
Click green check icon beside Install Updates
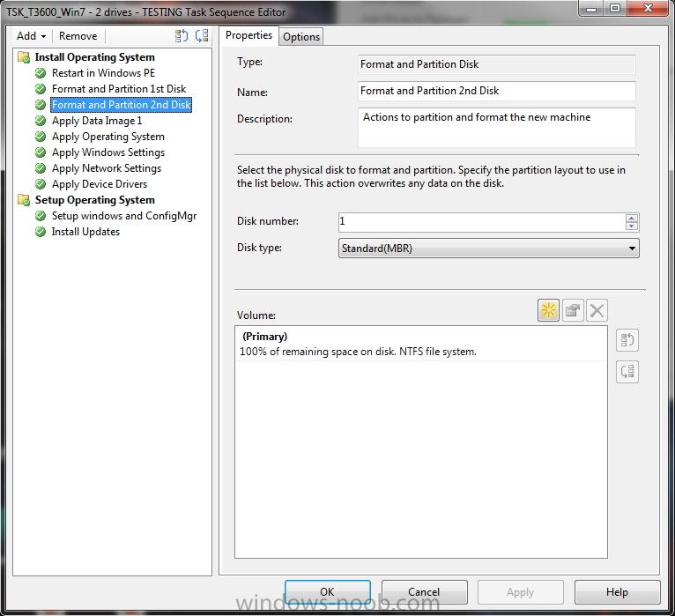(x=41, y=232)
